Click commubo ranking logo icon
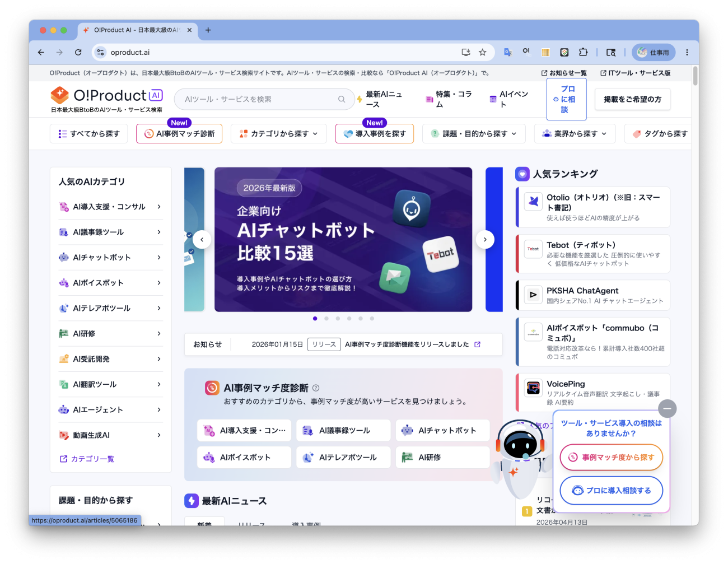 533,332
